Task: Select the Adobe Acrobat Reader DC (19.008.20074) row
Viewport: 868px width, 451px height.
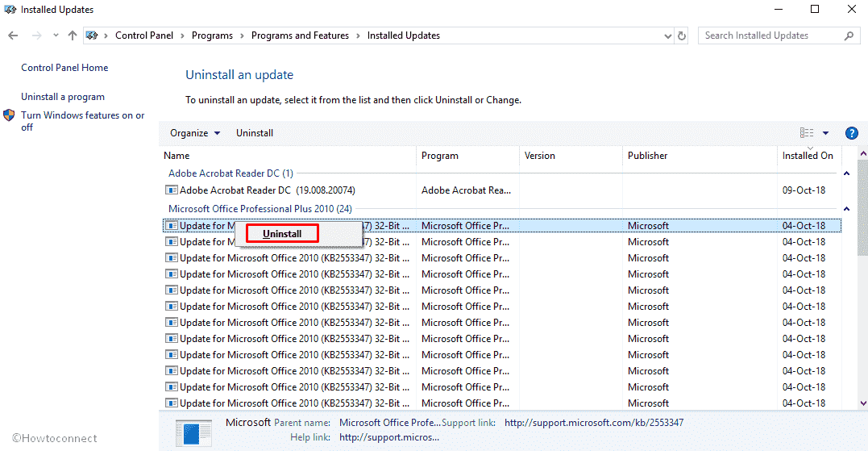Action: 502,190
